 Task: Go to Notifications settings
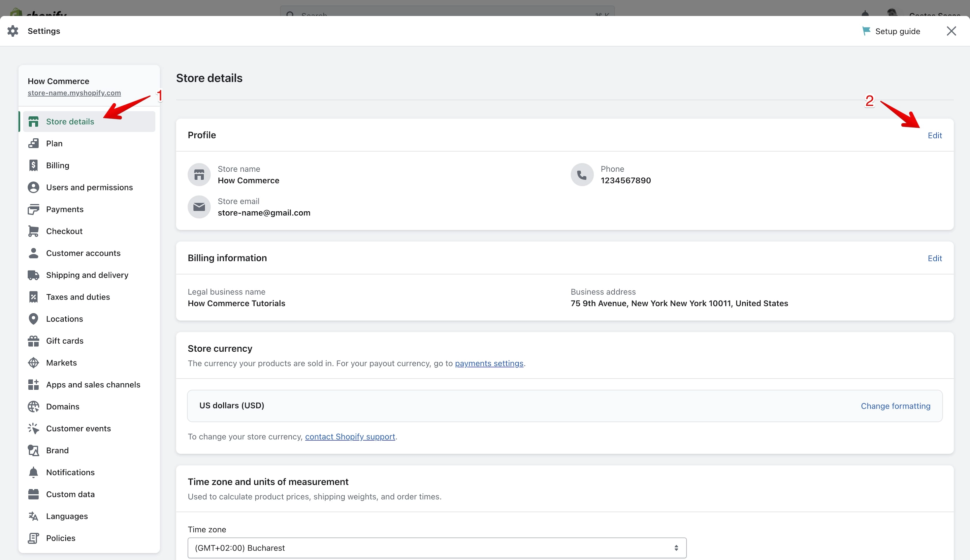(x=89, y=472)
